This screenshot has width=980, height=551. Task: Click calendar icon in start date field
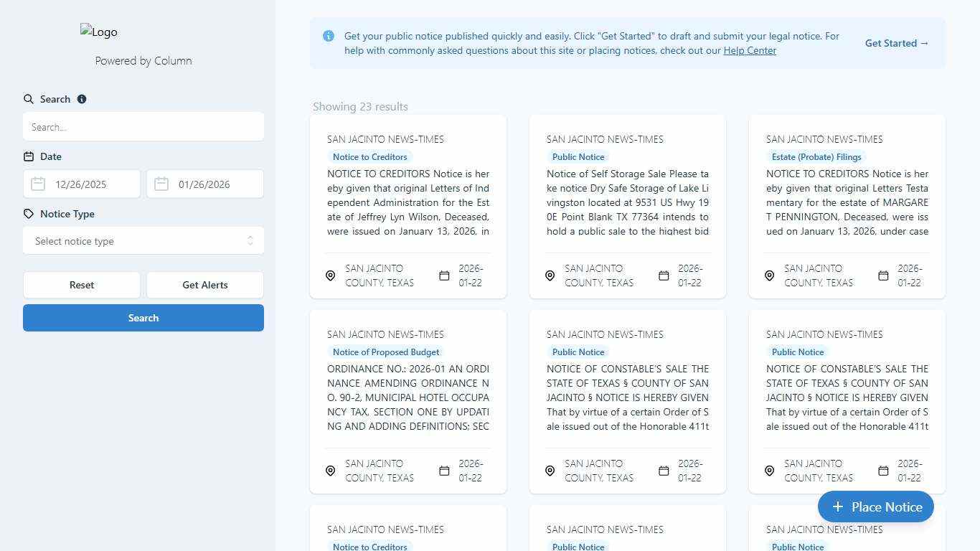[38, 184]
